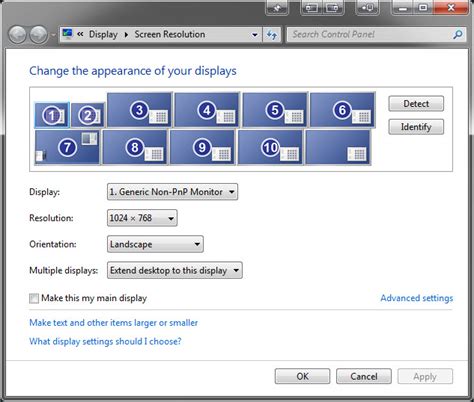This screenshot has height=402, width=474.
Task: Select display monitor 2 thumbnail
Action: [x=88, y=115]
